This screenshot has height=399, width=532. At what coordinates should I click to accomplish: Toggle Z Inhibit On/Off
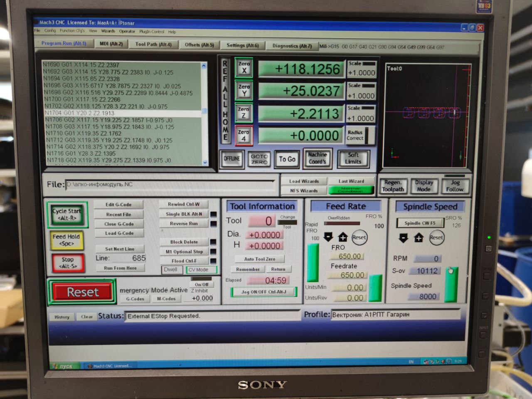tap(202, 285)
